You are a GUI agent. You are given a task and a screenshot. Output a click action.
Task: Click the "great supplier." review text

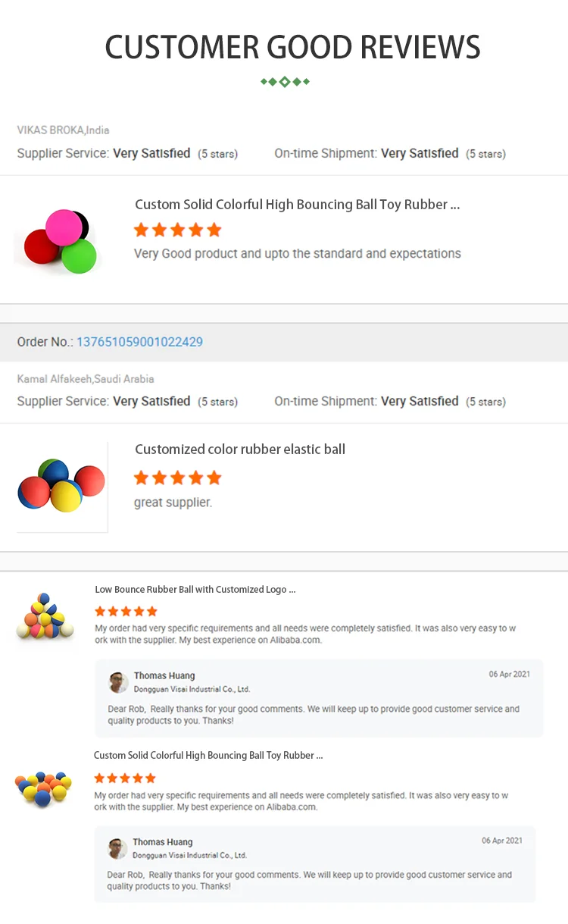pos(173,503)
